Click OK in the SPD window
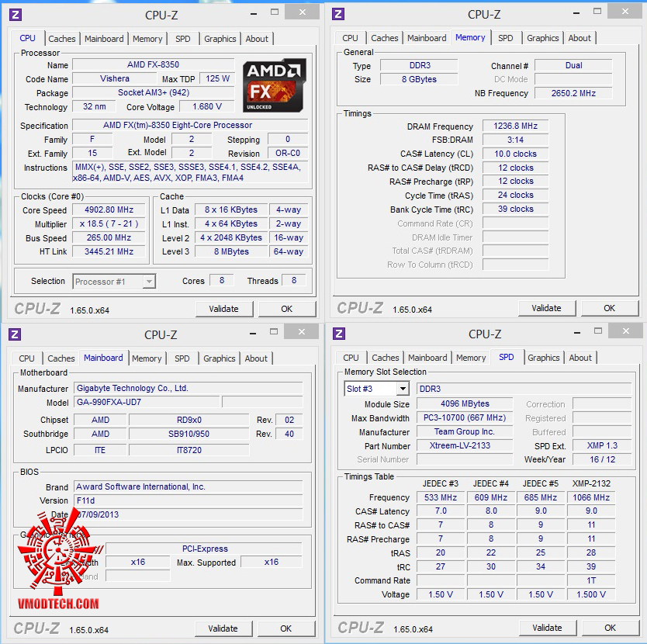Screen dimensions: 647x644 [x=611, y=628]
